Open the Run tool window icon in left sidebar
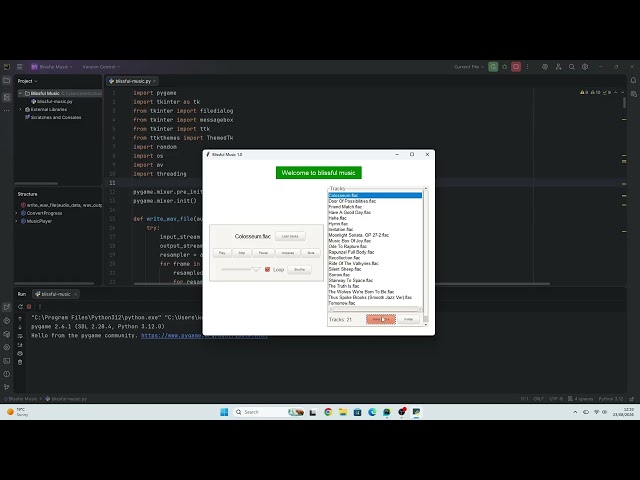 [x=7, y=307]
